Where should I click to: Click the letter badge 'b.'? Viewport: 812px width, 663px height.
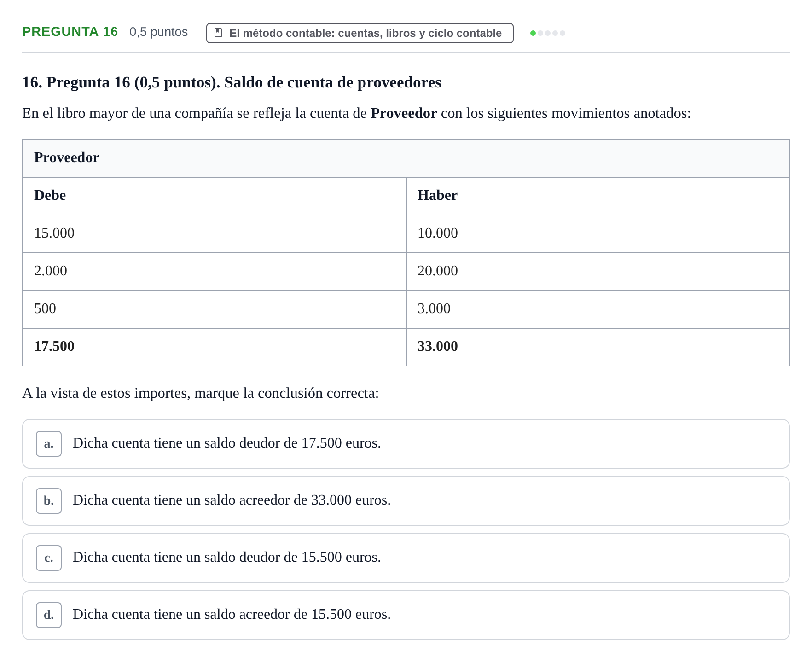[x=49, y=501]
